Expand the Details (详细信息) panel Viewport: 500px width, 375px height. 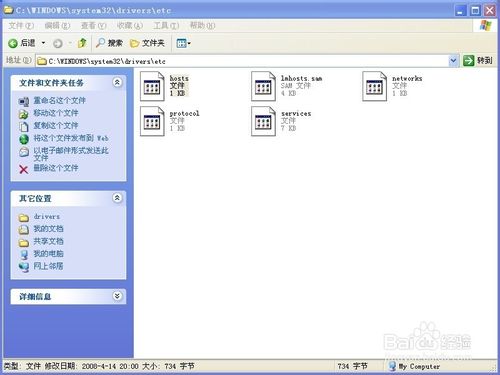(x=117, y=296)
